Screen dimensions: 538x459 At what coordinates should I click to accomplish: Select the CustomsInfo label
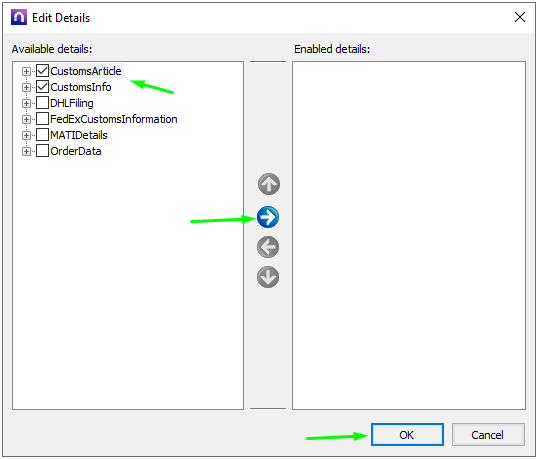click(81, 87)
